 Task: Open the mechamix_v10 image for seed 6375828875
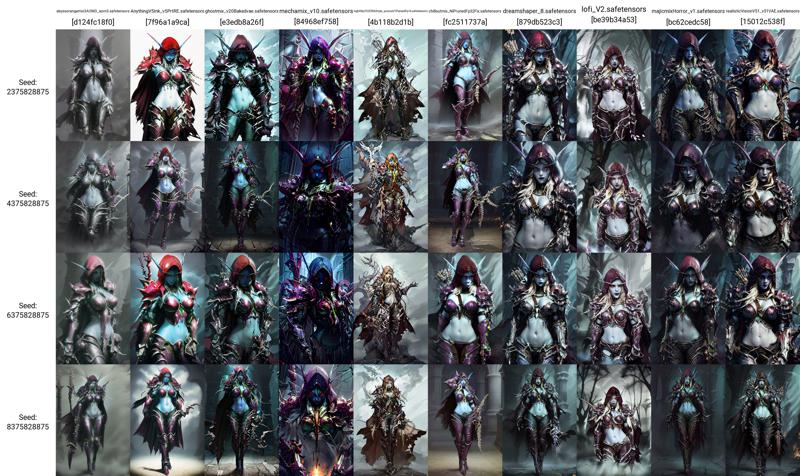point(316,308)
